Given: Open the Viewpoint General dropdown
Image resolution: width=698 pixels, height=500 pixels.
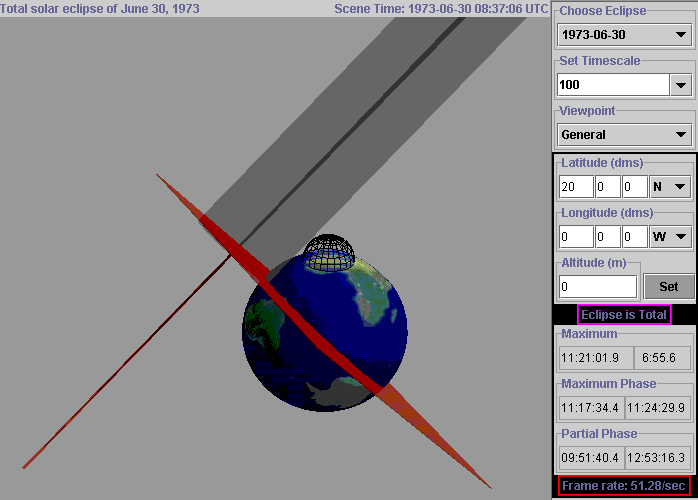Looking at the screenshot, I should 624,134.
